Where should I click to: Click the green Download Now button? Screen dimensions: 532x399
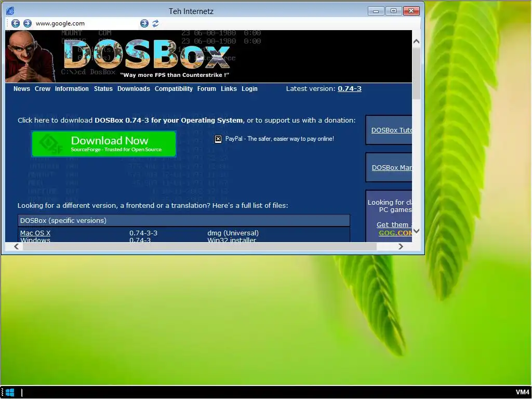pos(104,144)
